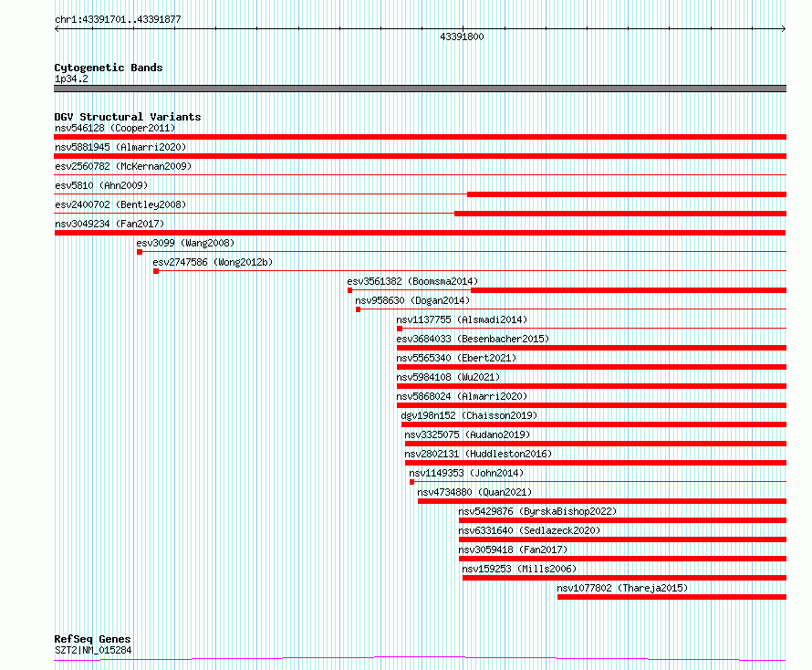Click esv3684033 (Besenbacher2015) variant label
Screen dimensions: 812x670
click(x=473, y=339)
